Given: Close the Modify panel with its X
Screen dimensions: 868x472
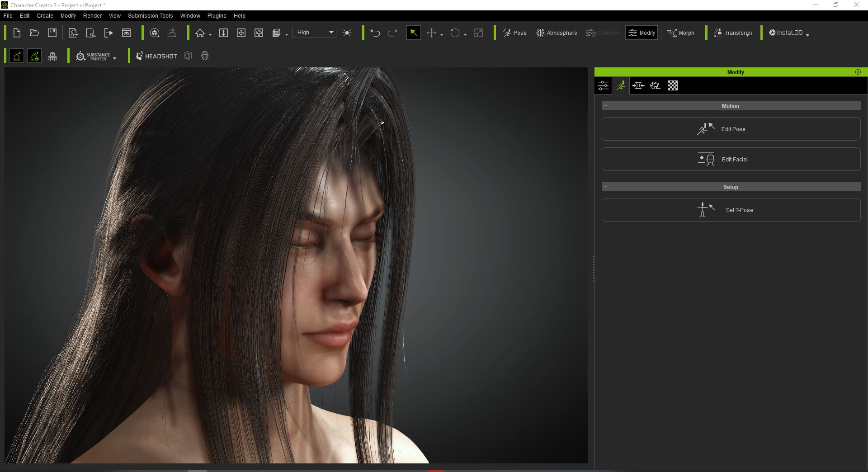Looking at the screenshot, I should coord(858,72).
